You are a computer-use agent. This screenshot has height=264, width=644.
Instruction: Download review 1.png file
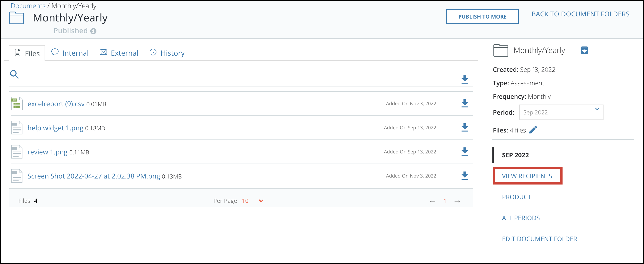[465, 152]
